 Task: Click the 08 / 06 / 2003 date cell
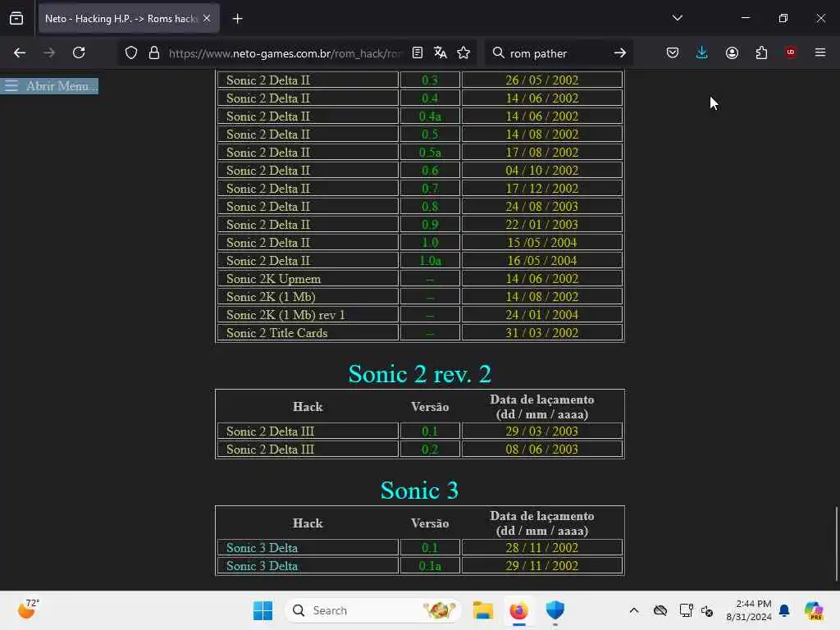(x=541, y=450)
